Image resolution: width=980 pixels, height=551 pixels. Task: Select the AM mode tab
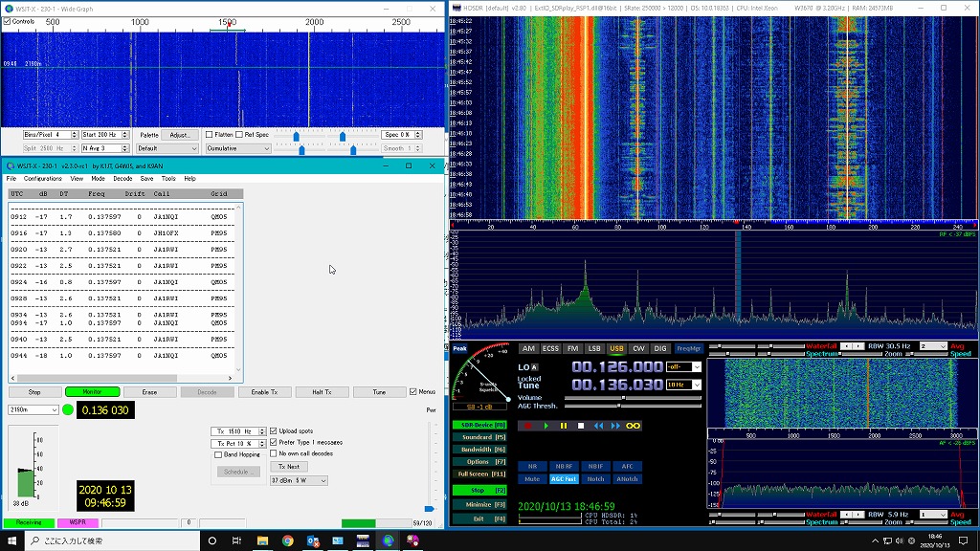528,348
